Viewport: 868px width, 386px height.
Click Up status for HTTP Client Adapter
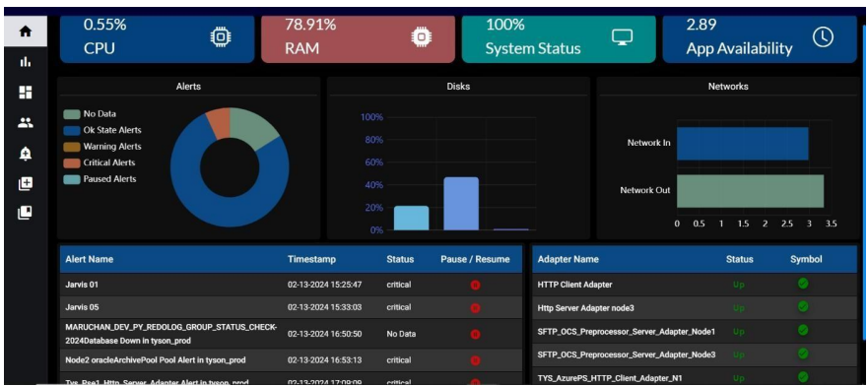(x=739, y=285)
